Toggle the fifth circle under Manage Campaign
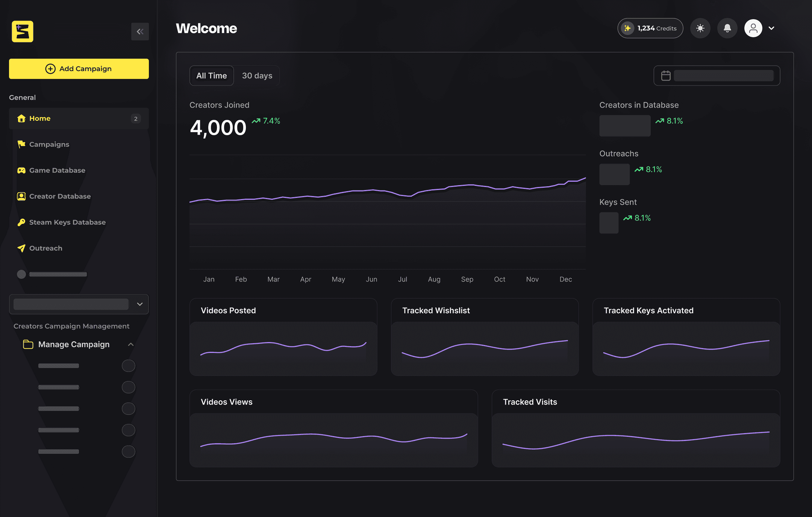 tap(129, 452)
